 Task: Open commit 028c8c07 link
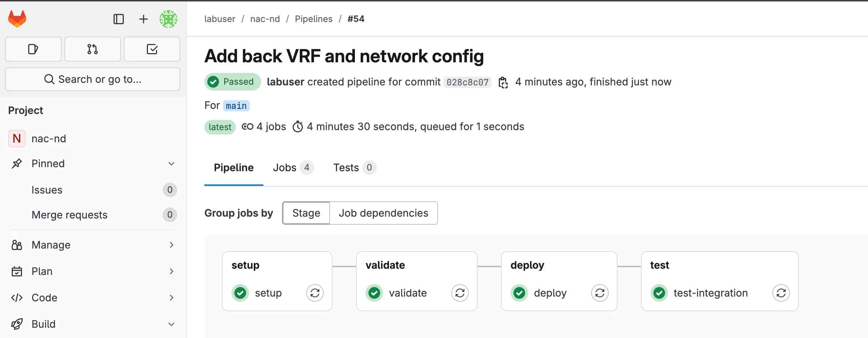(467, 82)
